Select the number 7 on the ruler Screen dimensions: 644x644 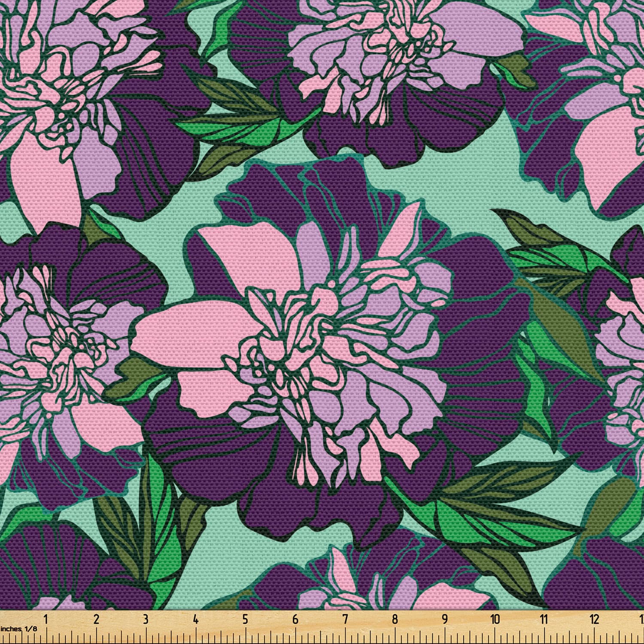pyautogui.click(x=345, y=619)
